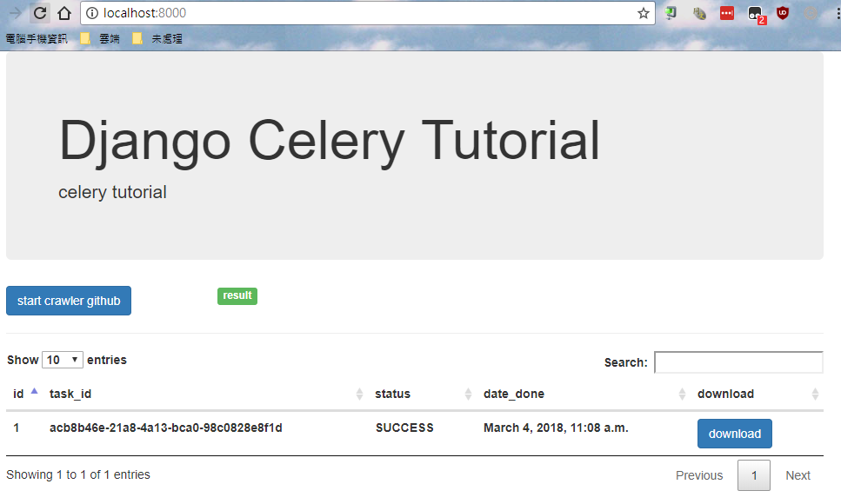Select task id acb8b46e-21a8-4a13-bca0-98c0828e8f1d cell

pyautogui.click(x=166, y=428)
